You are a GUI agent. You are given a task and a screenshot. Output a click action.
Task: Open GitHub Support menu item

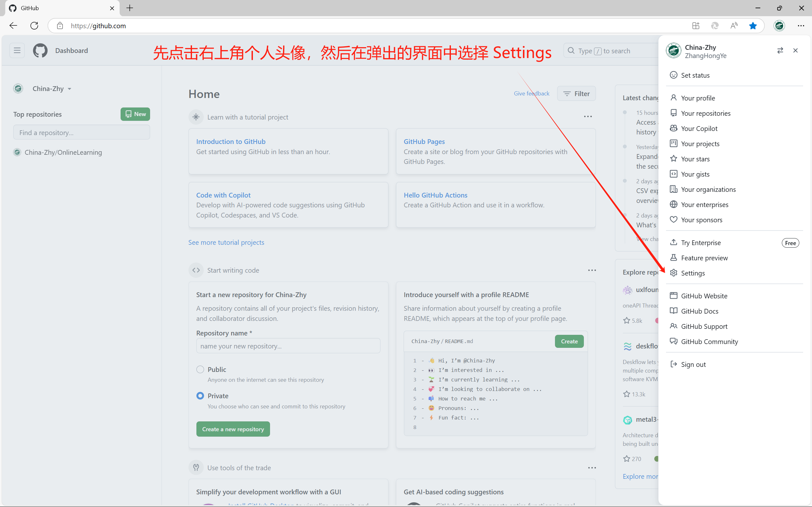(735, 326)
